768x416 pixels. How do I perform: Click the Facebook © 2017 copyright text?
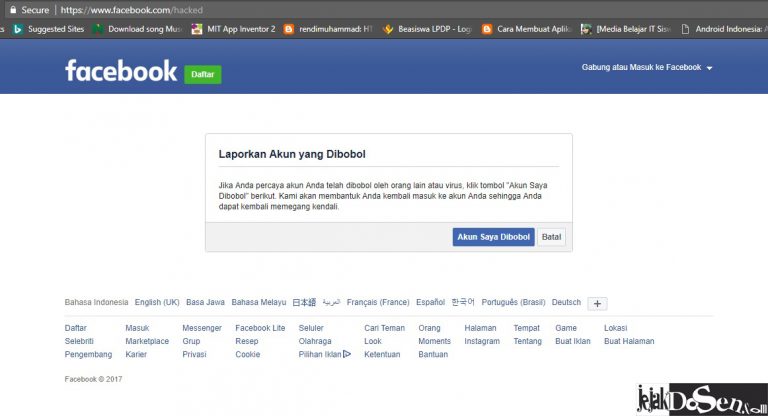pyautogui.click(x=93, y=379)
